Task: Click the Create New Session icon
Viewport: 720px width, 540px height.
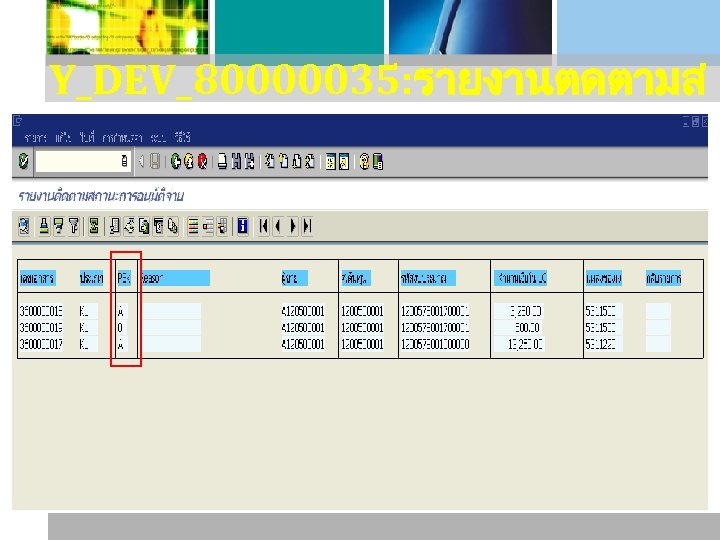Action: click(330, 162)
